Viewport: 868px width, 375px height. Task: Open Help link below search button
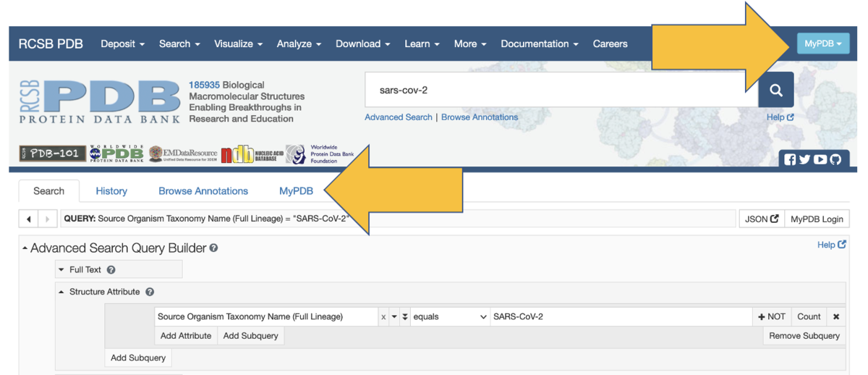[780, 117]
